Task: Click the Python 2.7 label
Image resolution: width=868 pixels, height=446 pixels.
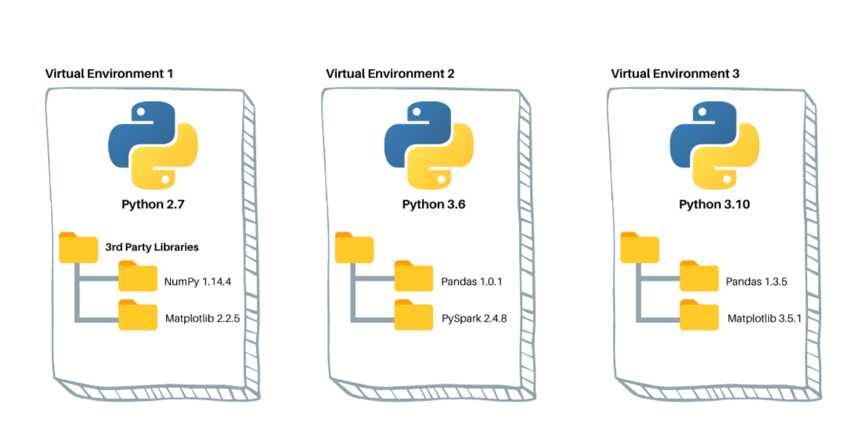Action: [153, 205]
